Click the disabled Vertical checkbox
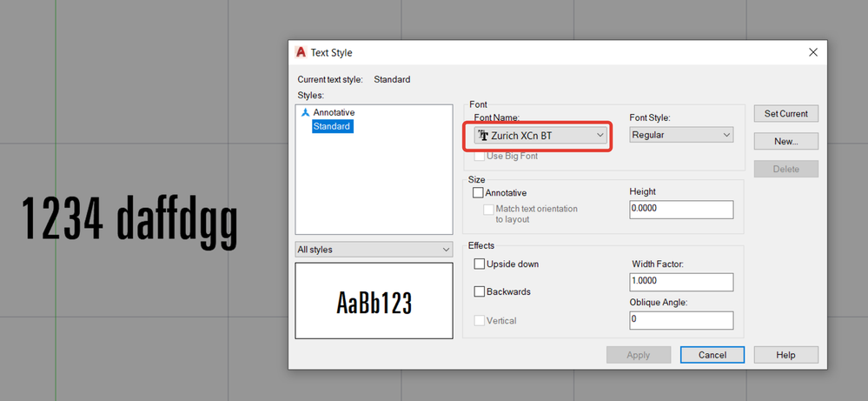This screenshot has width=868, height=401. tap(480, 321)
